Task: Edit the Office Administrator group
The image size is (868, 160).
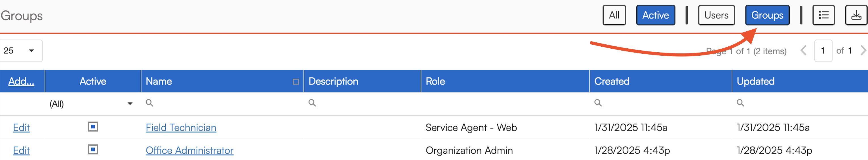Action: pyautogui.click(x=21, y=151)
